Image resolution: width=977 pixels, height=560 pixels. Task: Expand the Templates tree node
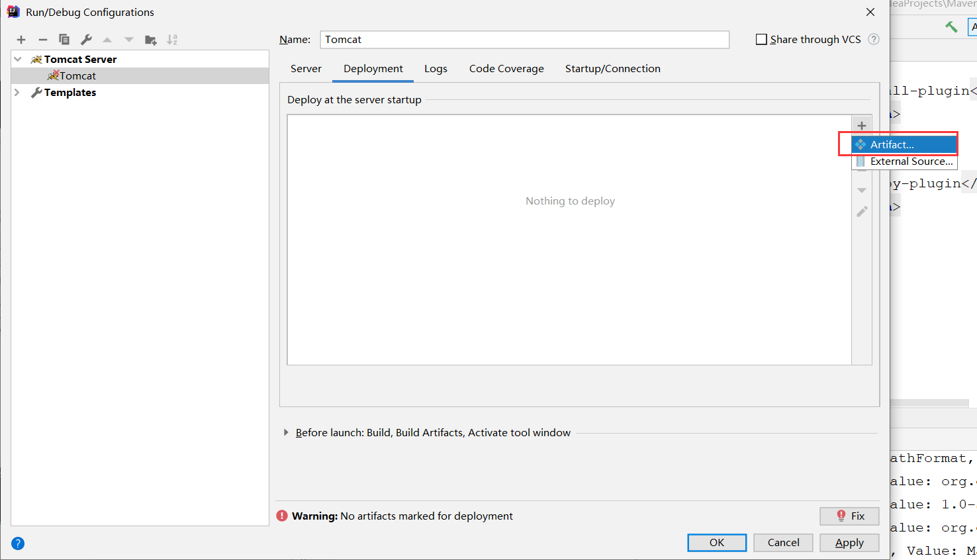click(x=17, y=93)
